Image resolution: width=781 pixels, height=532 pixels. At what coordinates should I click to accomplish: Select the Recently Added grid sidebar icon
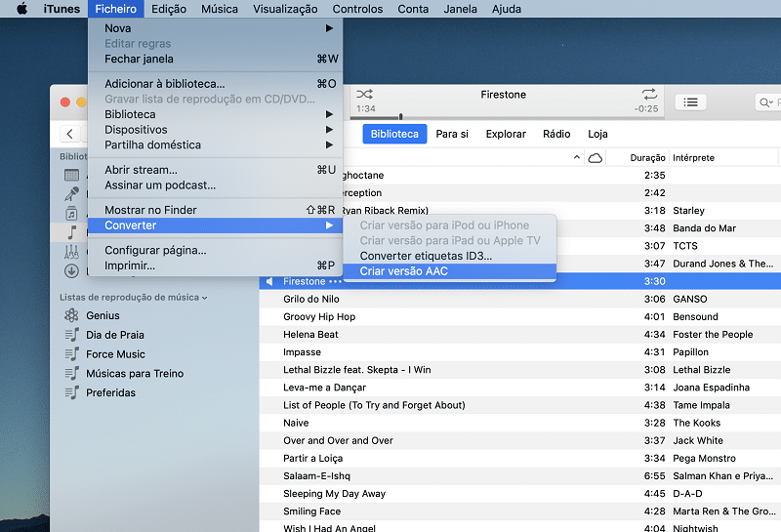pos(71,175)
